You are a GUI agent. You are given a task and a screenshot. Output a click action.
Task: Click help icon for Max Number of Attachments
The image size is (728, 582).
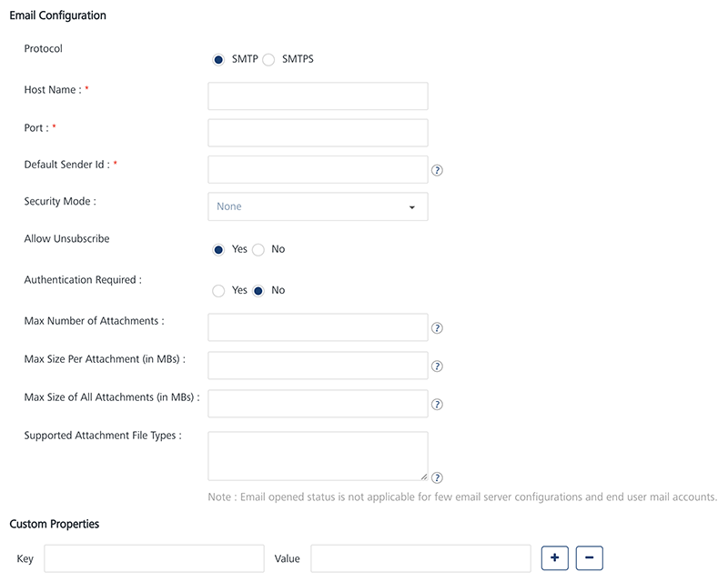437,328
